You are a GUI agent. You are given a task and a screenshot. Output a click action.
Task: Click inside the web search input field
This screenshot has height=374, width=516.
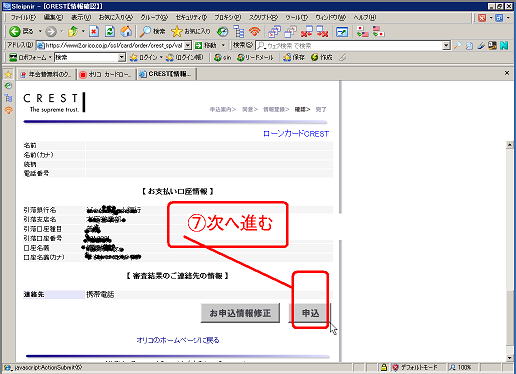(349, 46)
